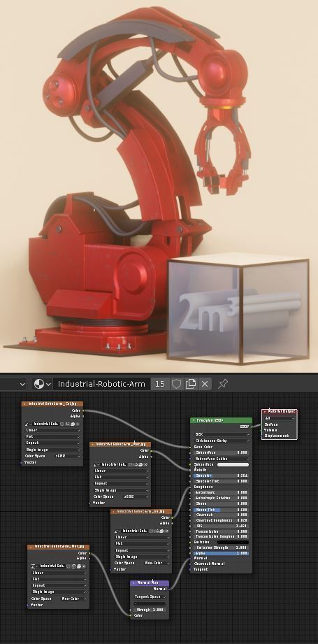Click open-image folder icon in Col.jpg node
The image size is (318, 644).
[x=73, y=424]
